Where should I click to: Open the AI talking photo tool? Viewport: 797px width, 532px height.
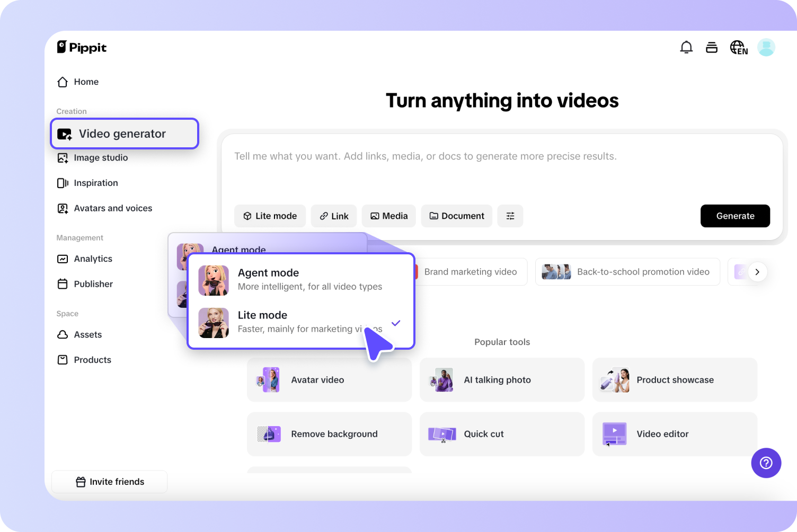pos(502,380)
